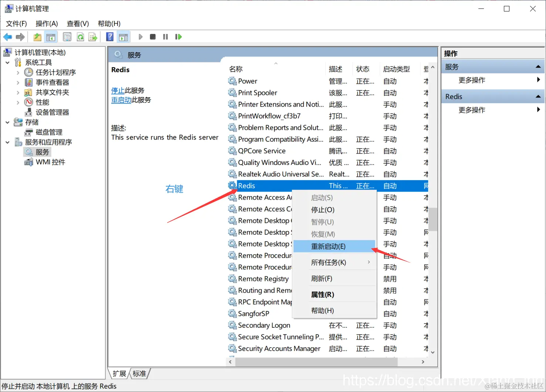
Task: Click the Pause Service toolbar icon
Action: 165,37
